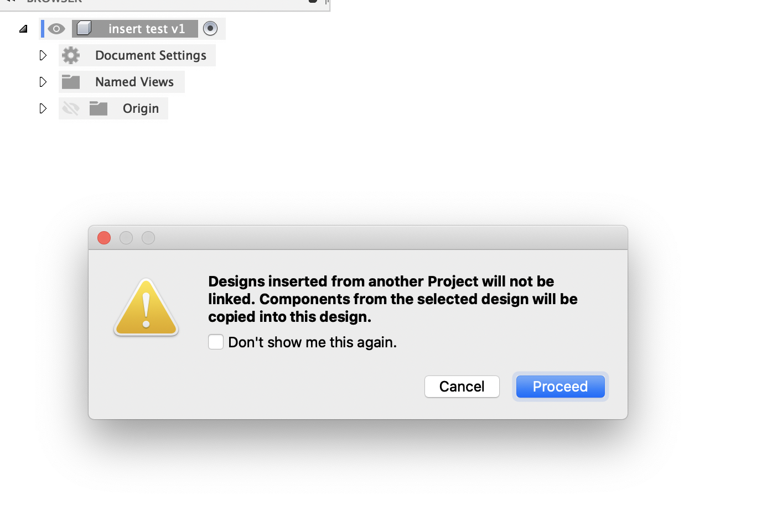Viewport: 777px width, 532px height.
Task: Show the Origin by clicking its crossed-out eye
Action: coord(71,108)
